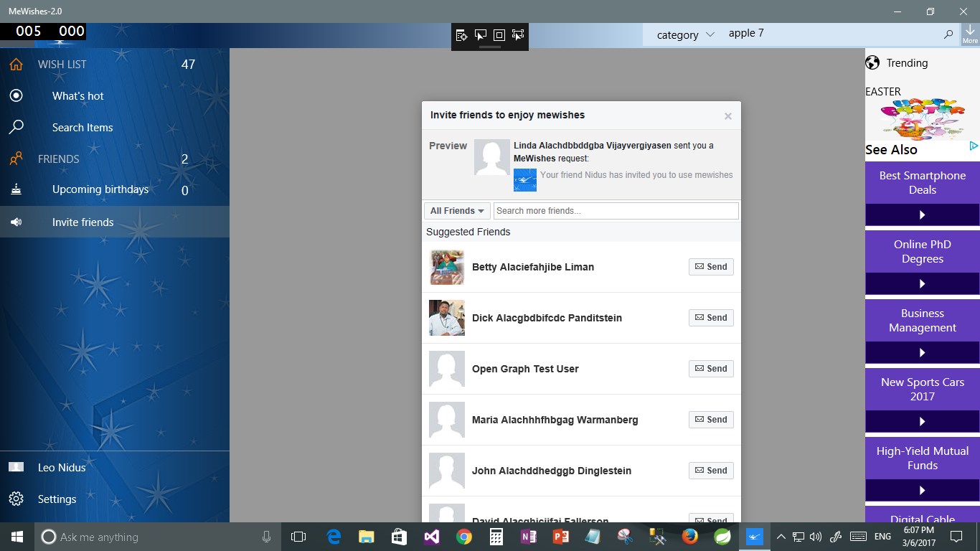This screenshot has height=551, width=980.
Task: Close the Invite friends dialog
Action: pyautogui.click(x=727, y=116)
